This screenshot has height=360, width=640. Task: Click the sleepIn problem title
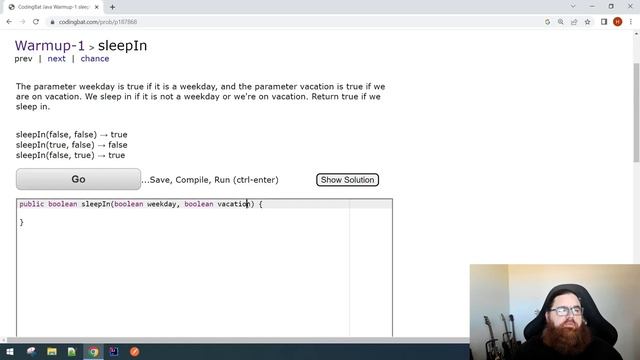click(122, 46)
